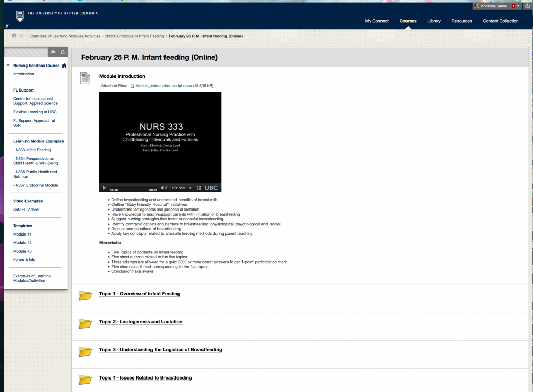Click the video progress bar
This screenshot has height=392, width=533.
[x=133, y=187]
